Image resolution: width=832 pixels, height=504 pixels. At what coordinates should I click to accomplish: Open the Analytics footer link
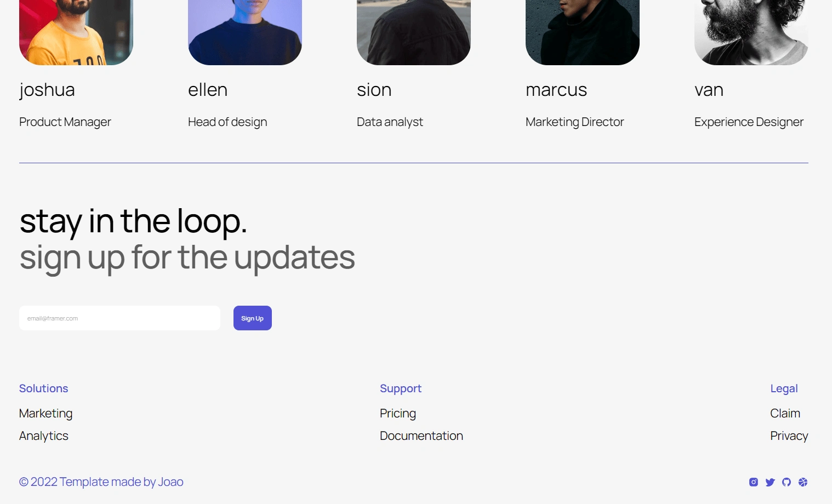tap(44, 436)
